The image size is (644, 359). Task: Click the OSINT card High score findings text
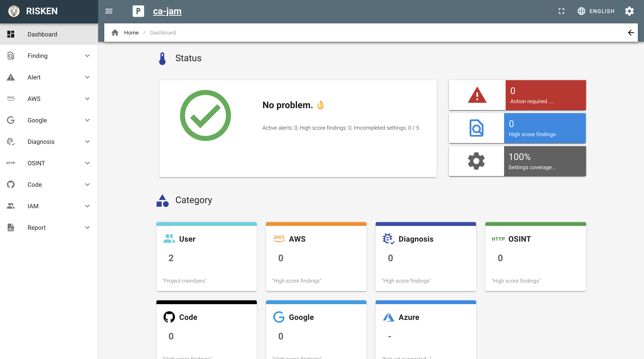pos(516,281)
